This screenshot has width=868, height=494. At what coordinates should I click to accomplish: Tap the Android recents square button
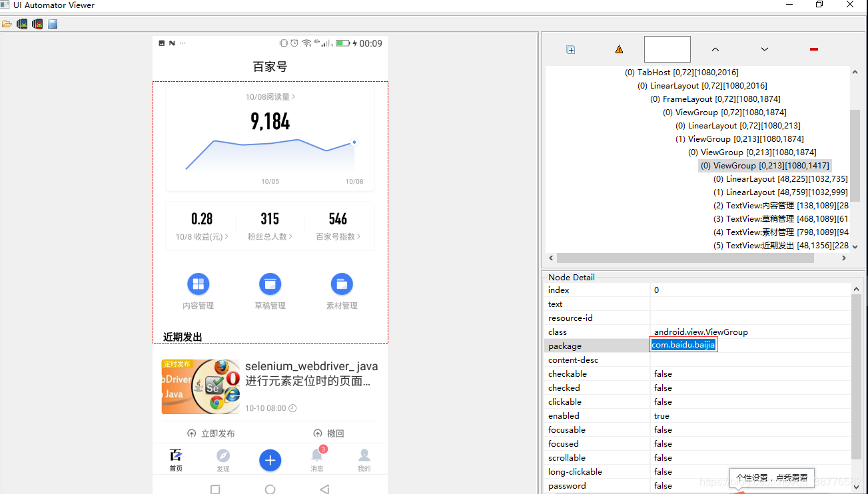point(215,489)
